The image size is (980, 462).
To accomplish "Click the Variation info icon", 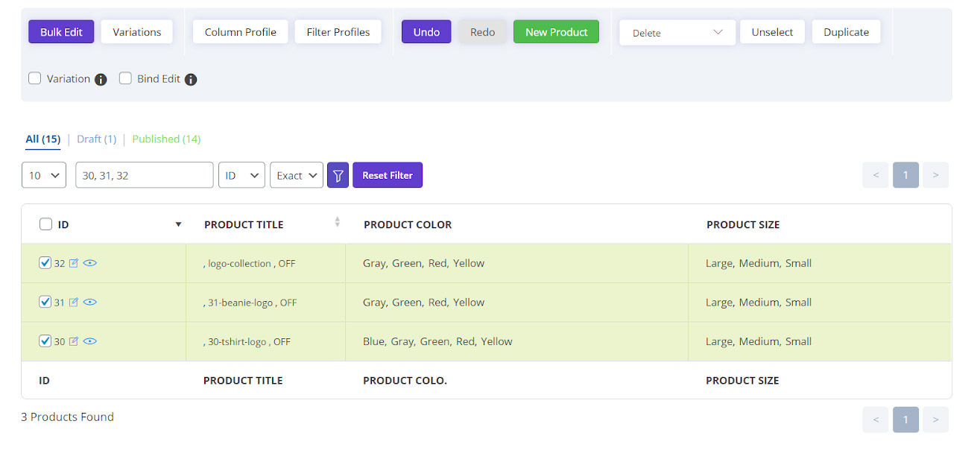I will coord(101,80).
